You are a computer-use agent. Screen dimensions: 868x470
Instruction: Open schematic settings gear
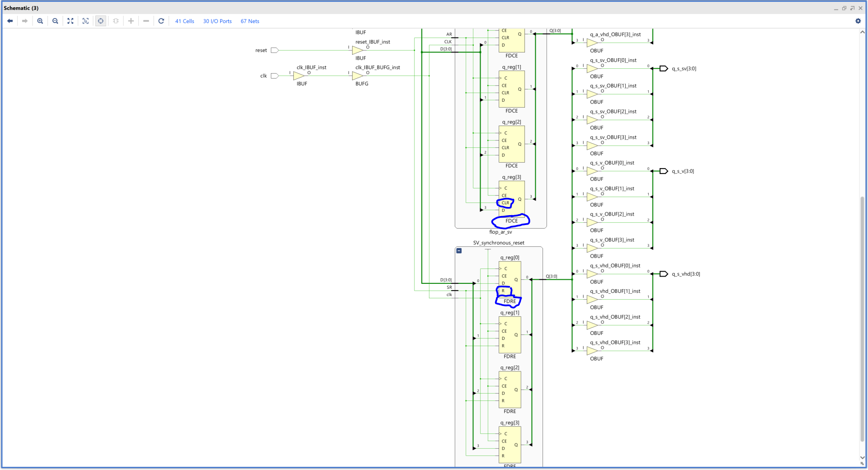pos(858,21)
